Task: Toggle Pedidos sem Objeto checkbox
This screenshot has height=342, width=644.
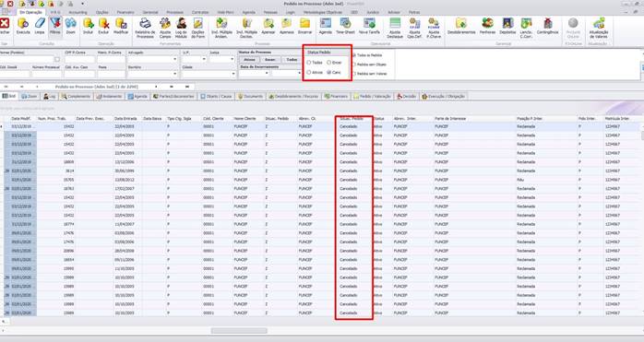Action: [x=354, y=65]
